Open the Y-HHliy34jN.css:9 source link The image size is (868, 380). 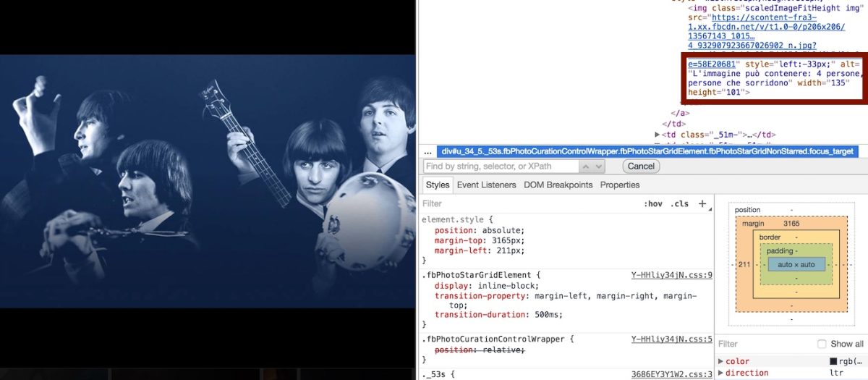pos(671,275)
